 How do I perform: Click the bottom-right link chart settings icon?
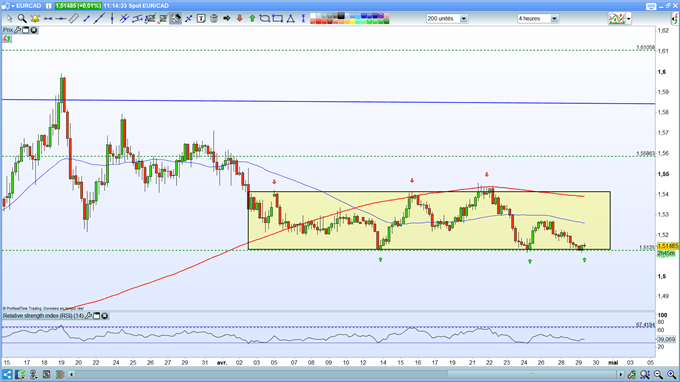pyautogui.click(x=632, y=374)
